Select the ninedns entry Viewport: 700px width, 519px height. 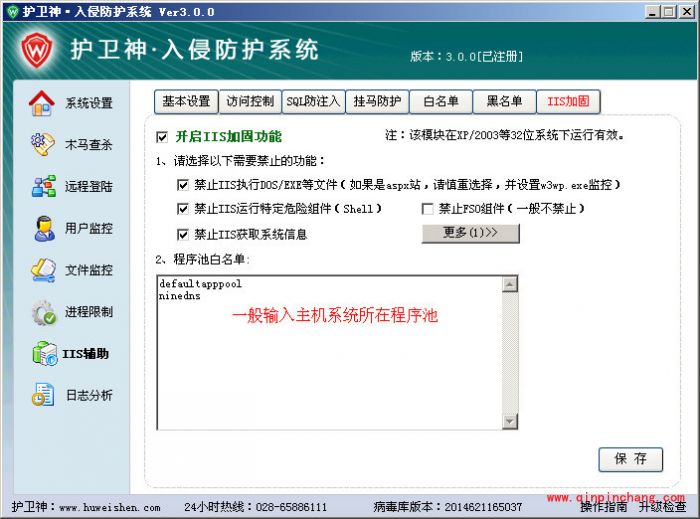179,295
